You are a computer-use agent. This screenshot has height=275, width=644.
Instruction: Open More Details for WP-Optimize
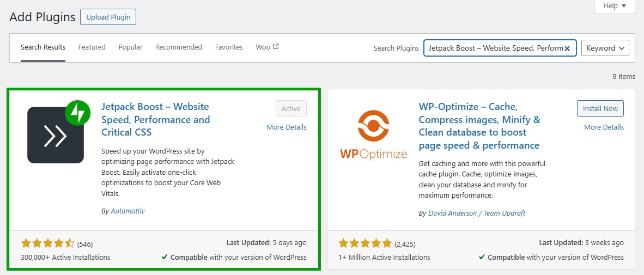pyautogui.click(x=604, y=127)
